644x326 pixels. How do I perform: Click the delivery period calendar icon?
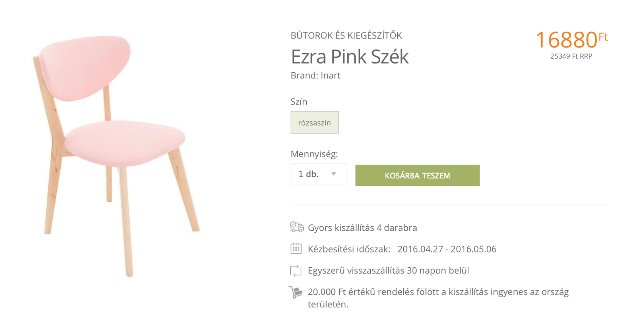pyautogui.click(x=296, y=248)
